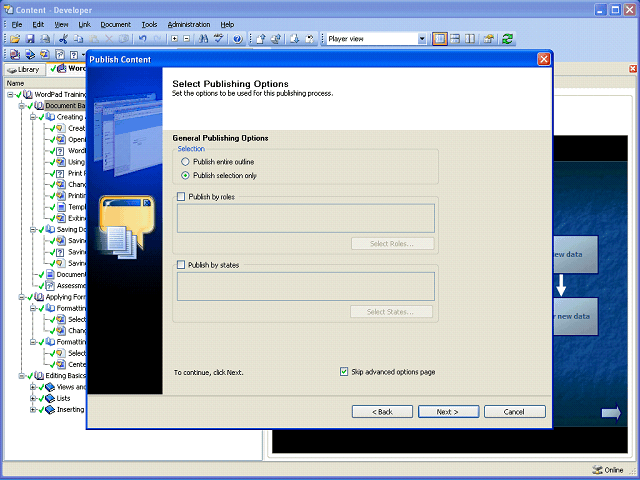Click the Publish by states list box
The width and height of the screenshot is (640, 480).
click(306, 287)
